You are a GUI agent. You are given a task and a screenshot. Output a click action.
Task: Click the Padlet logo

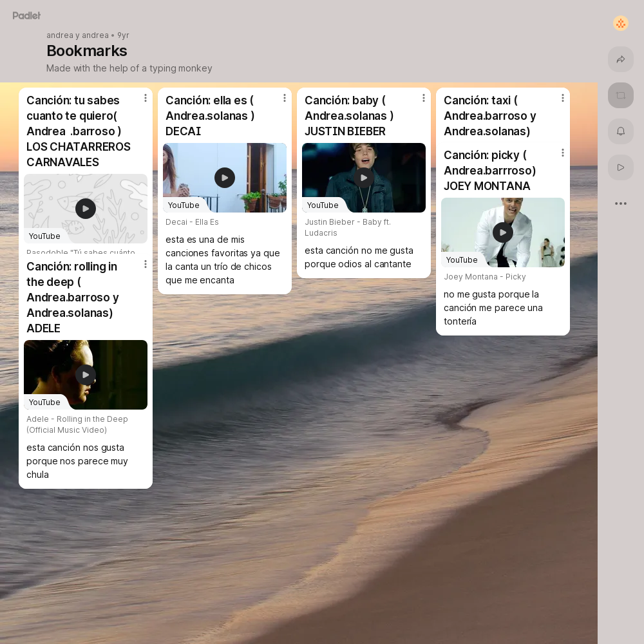[x=26, y=15]
